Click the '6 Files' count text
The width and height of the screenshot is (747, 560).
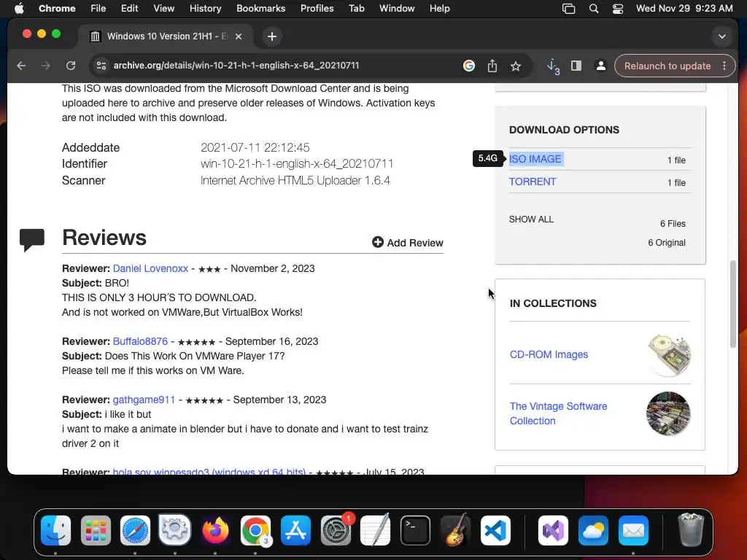(x=673, y=223)
